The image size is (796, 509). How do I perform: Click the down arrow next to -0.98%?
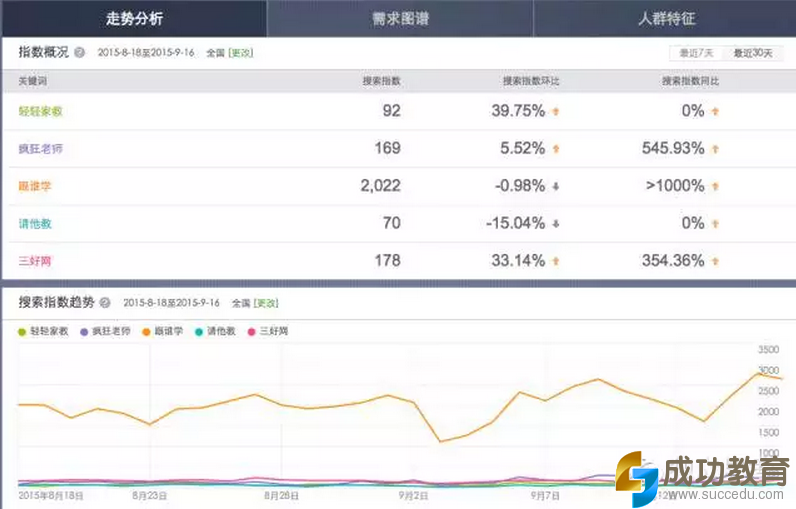click(x=555, y=186)
